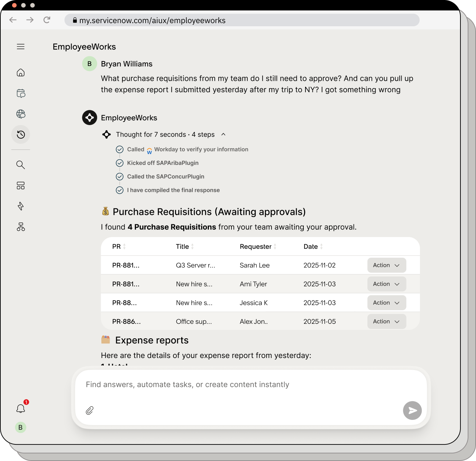Image resolution: width=476 pixels, height=461 pixels.
Task: Sort the table by Requester column
Action: point(275,246)
